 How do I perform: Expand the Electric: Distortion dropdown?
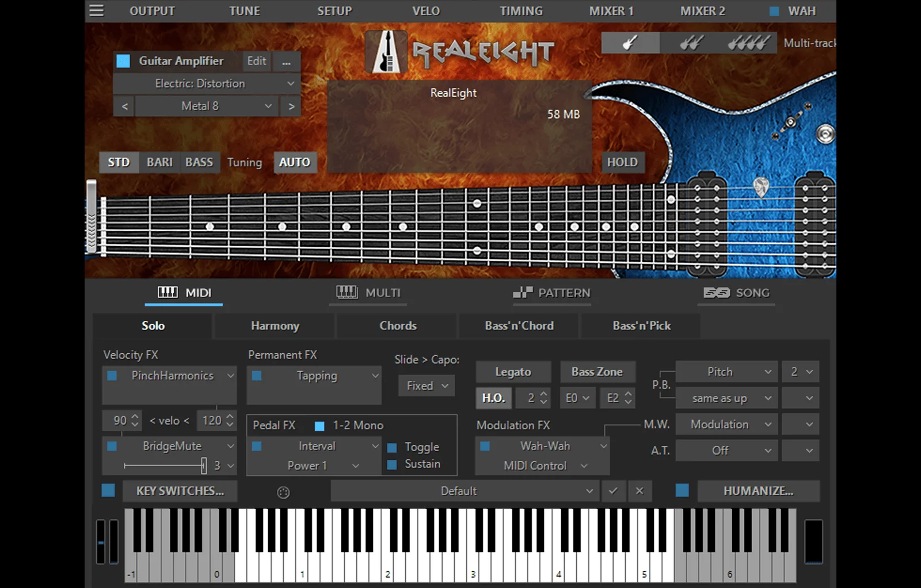click(205, 83)
